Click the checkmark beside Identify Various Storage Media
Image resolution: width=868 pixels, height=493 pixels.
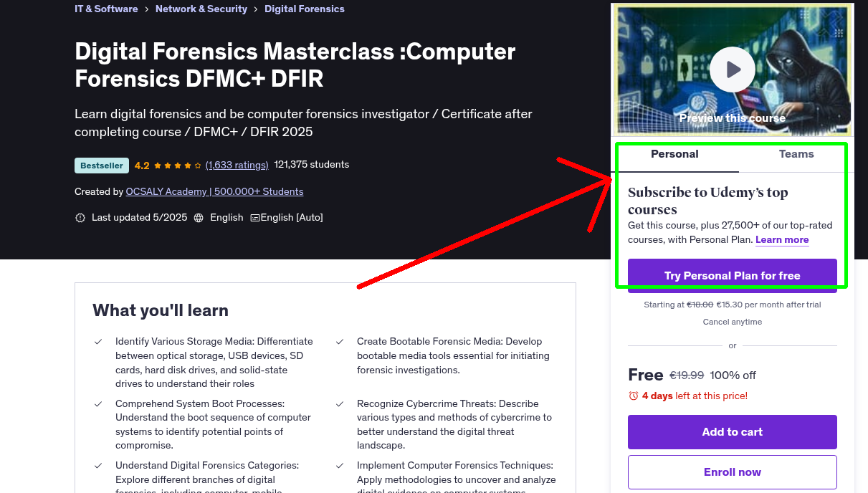click(98, 342)
